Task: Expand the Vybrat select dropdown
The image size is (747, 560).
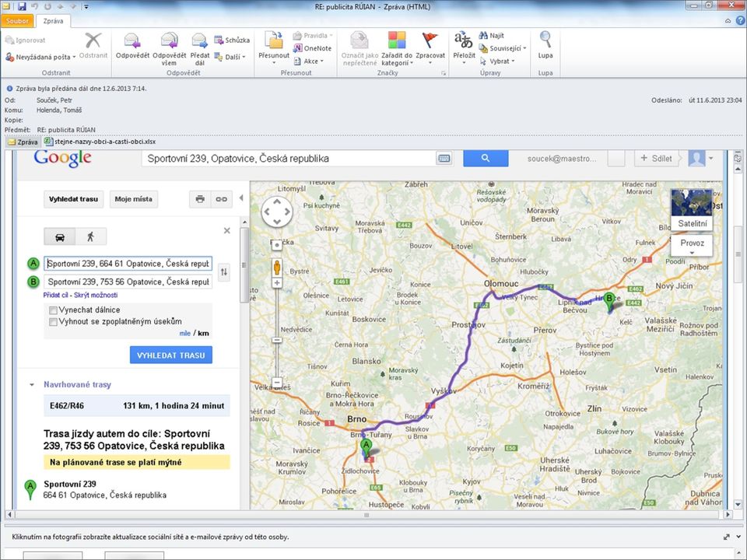Action: (x=497, y=61)
